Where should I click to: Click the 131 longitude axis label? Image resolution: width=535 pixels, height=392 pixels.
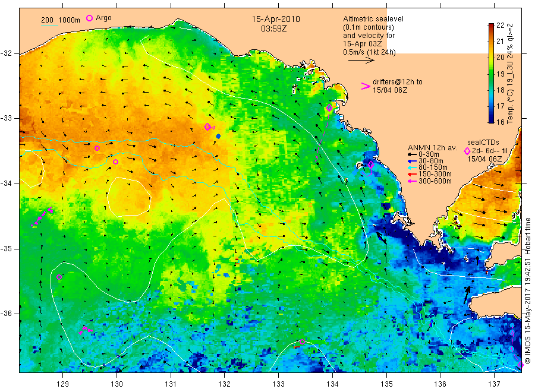coord(171,384)
